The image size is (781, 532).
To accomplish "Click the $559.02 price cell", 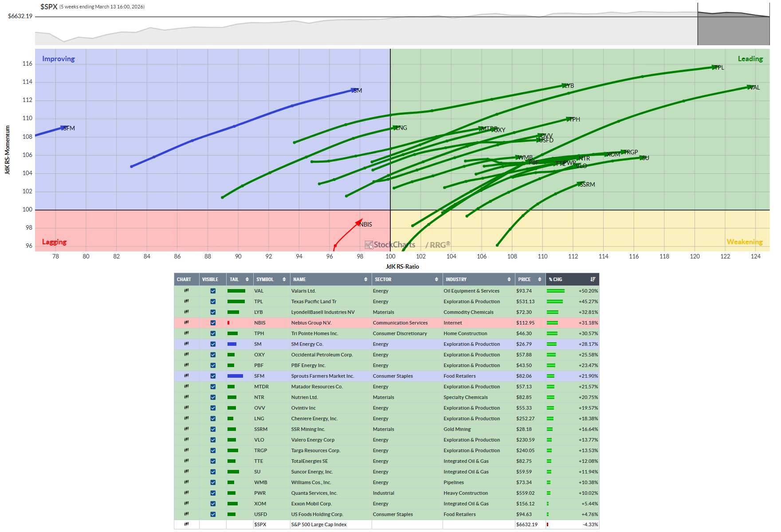I will pos(525,493).
